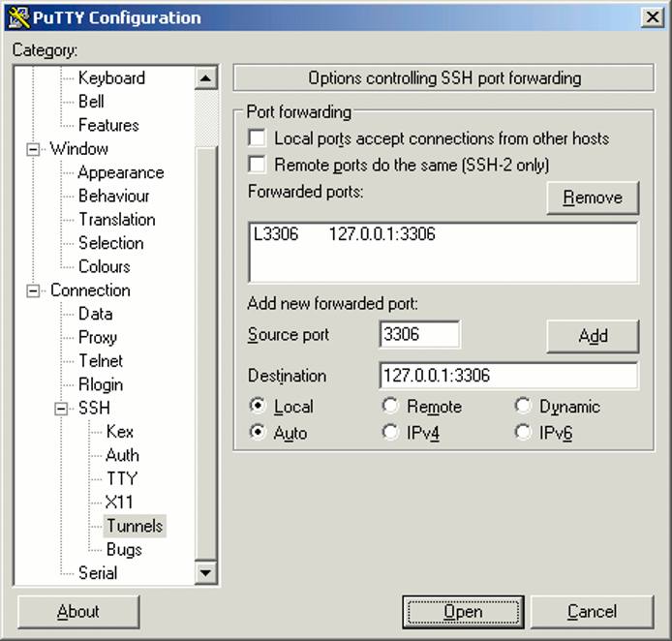Open the Proxy settings
This screenshot has width=672, height=641.
coord(97,337)
